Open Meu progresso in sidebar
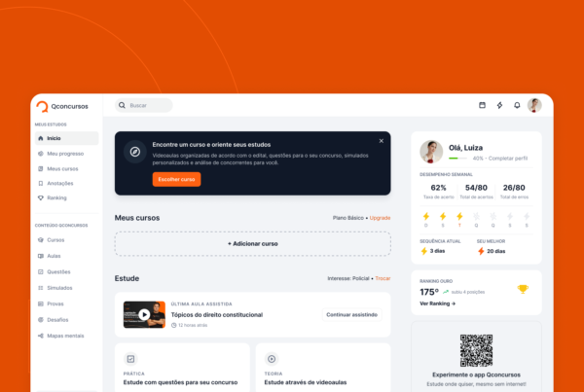 tap(66, 154)
